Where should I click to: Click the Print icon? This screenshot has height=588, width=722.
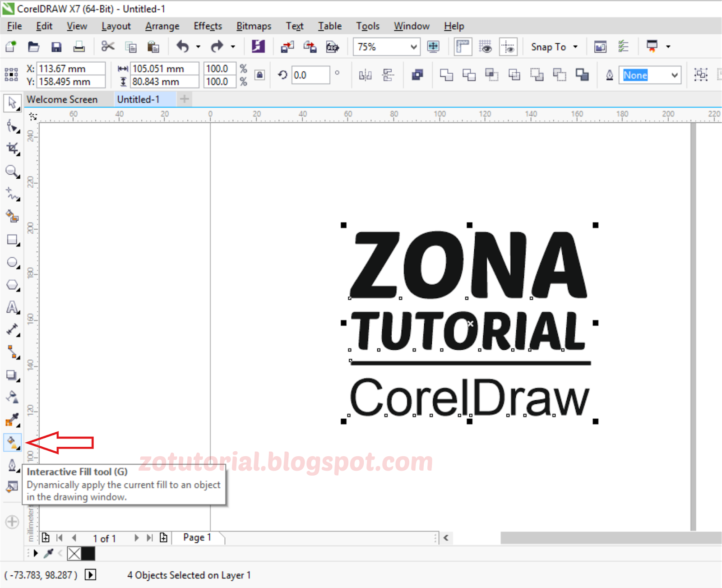click(79, 46)
